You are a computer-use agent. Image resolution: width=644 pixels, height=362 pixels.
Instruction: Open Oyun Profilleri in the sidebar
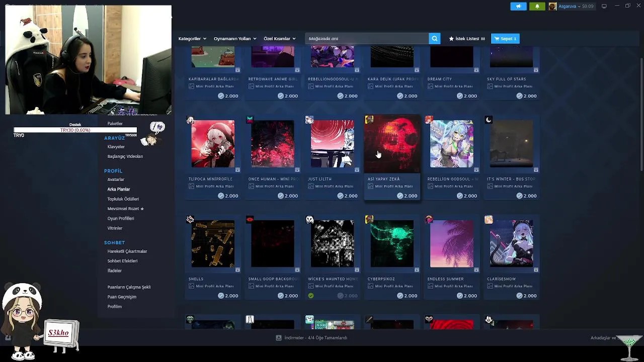click(121, 219)
